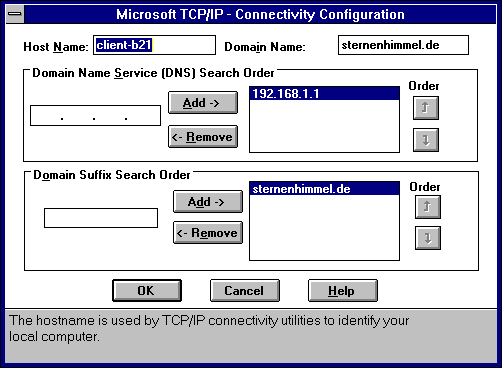
Task: Click Add button in Domain Suffix section
Action: (208, 201)
